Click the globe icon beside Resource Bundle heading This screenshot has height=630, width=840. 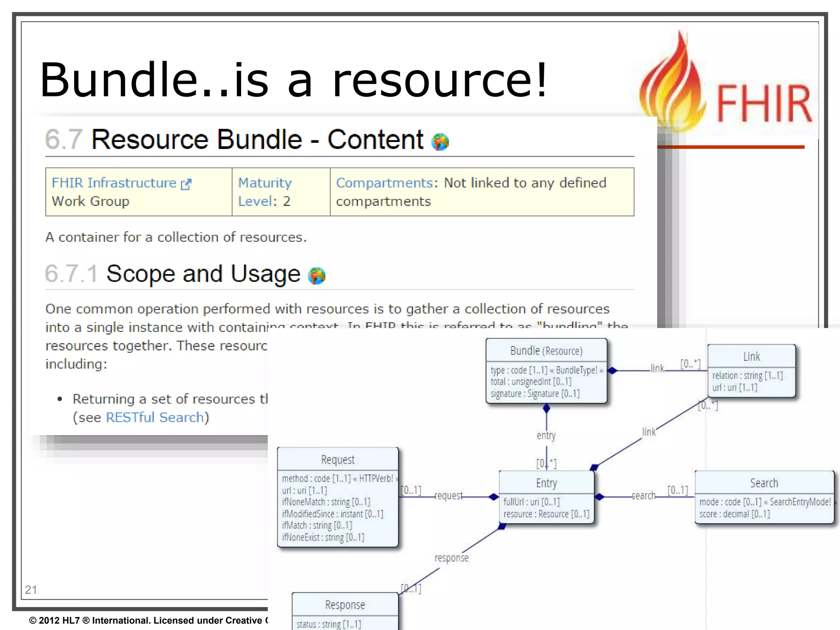(440, 142)
